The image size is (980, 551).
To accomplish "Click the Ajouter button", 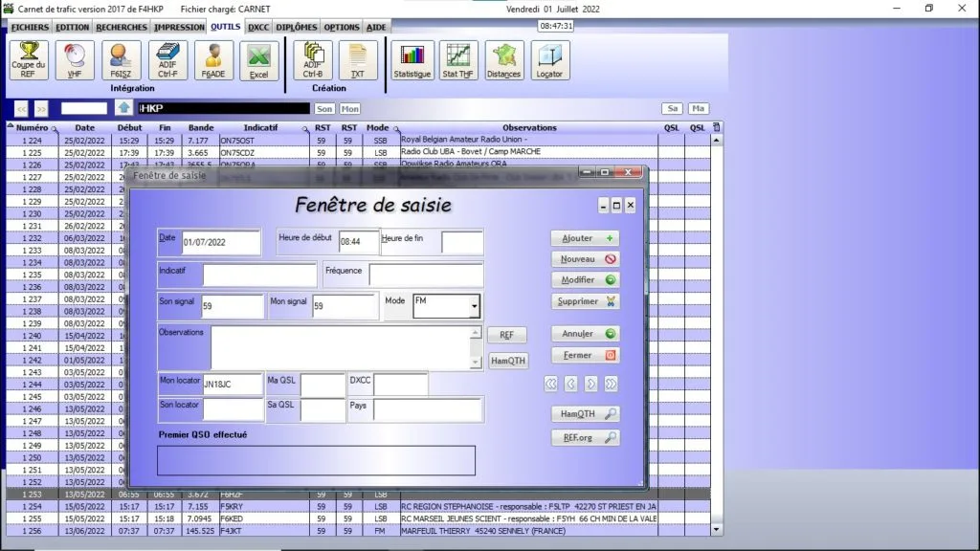I will pyautogui.click(x=585, y=238).
